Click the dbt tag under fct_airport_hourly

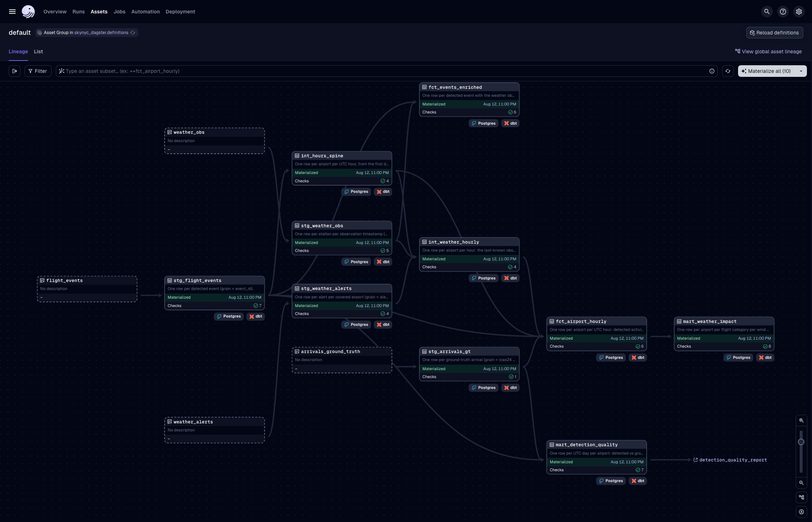coord(638,358)
